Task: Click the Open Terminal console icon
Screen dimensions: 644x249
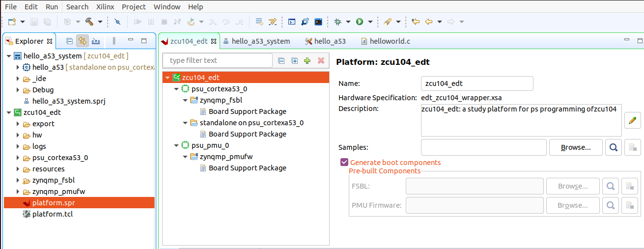Action: [x=319, y=22]
